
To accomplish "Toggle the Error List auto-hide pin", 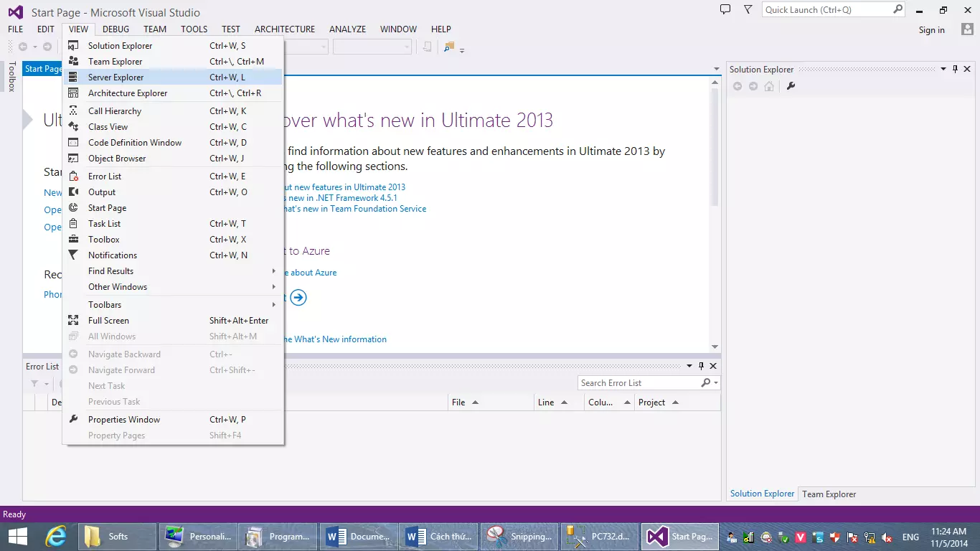I will point(702,367).
